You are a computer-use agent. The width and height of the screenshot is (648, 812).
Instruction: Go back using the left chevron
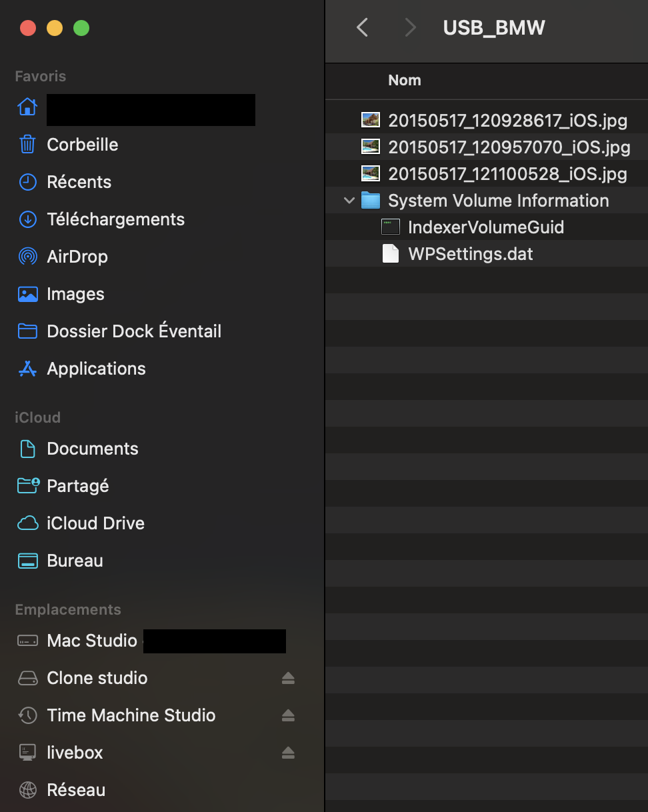tap(362, 27)
